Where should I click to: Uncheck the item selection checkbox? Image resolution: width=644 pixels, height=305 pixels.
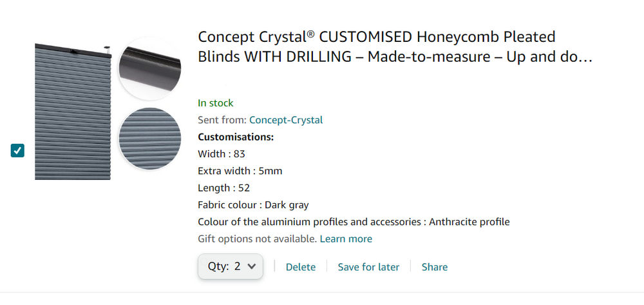point(17,151)
